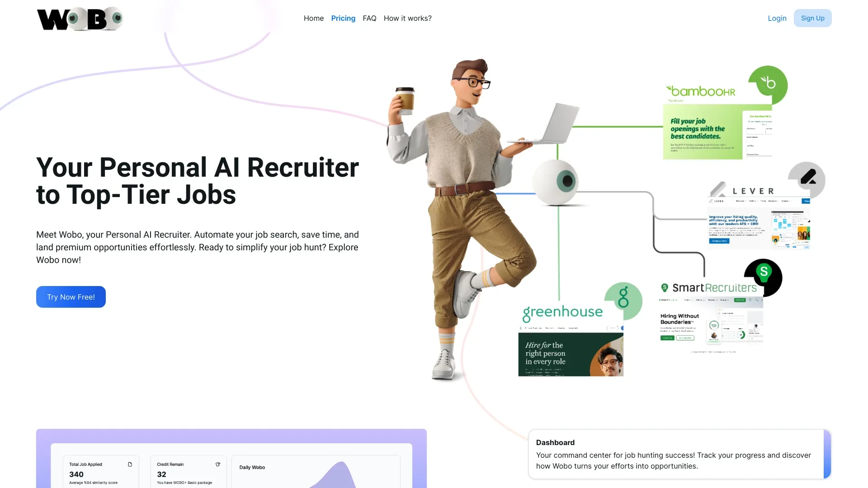The width and height of the screenshot is (868, 488).
Task: Click the SmartRecruiters green S icon
Action: tap(764, 273)
